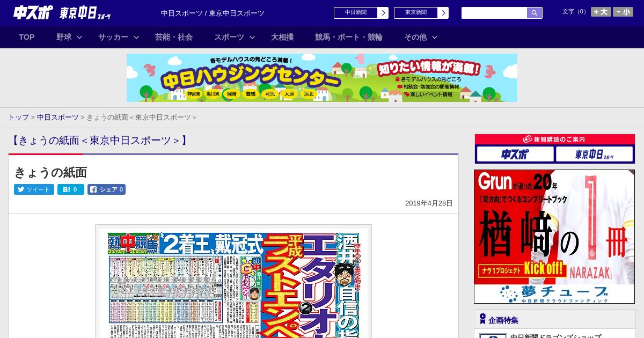Click the 東京中日スポーツ header logo
The image size is (644, 338).
(85, 13)
